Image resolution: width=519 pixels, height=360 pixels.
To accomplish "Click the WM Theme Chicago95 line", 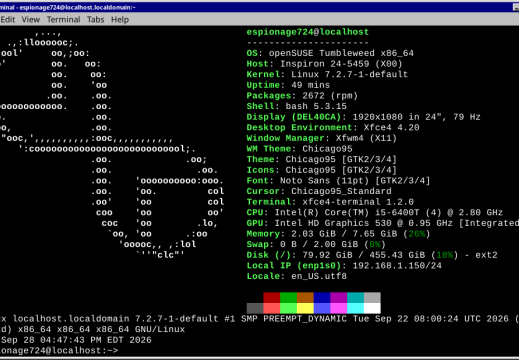I will (299, 149).
